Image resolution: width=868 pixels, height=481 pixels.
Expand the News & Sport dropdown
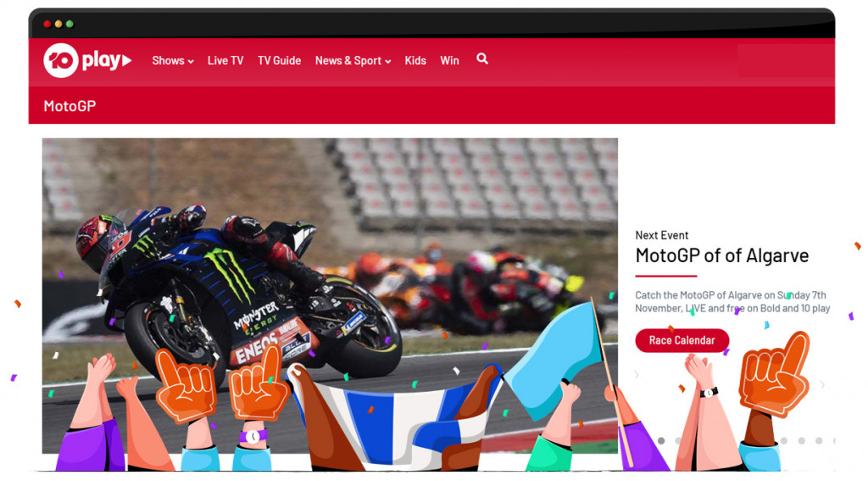point(353,60)
